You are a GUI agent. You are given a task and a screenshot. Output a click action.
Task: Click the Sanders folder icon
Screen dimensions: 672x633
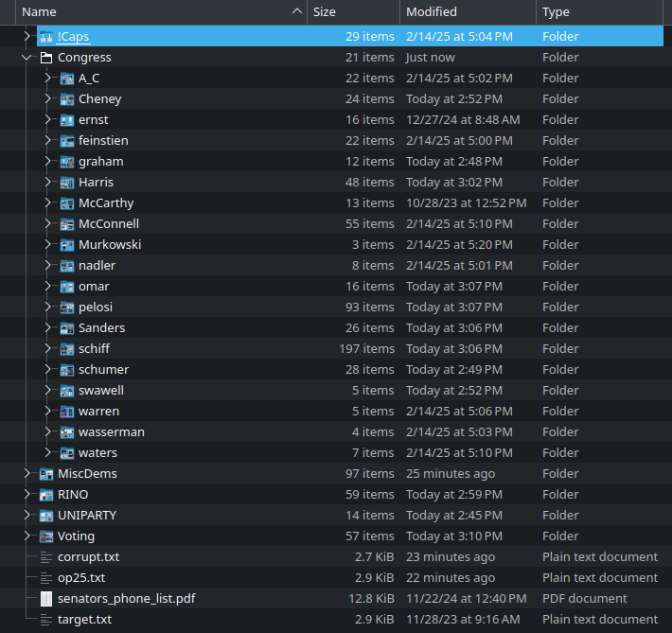[x=67, y=328]
